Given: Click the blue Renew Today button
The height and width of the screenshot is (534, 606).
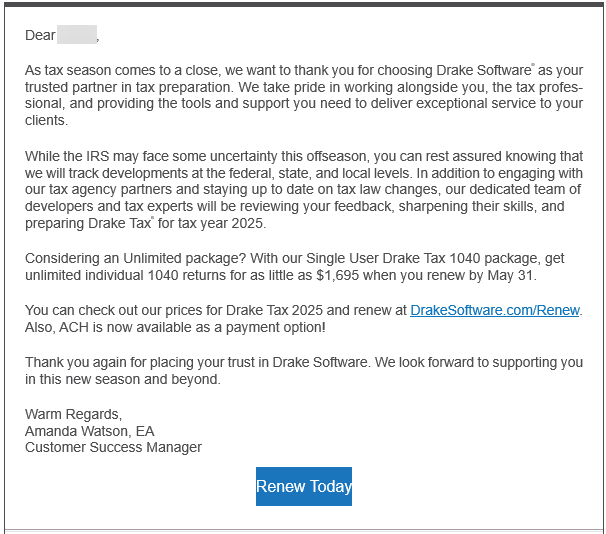Looking at the screenshot, I should 304,486.
